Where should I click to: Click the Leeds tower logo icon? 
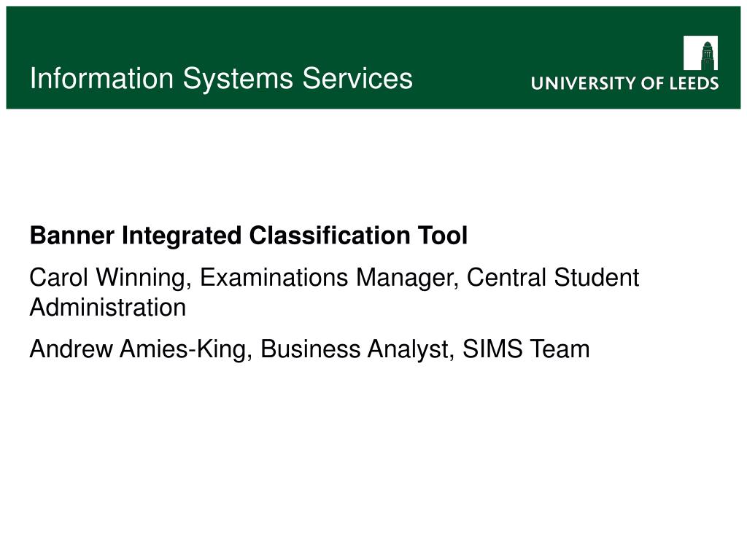pos(700,52)
